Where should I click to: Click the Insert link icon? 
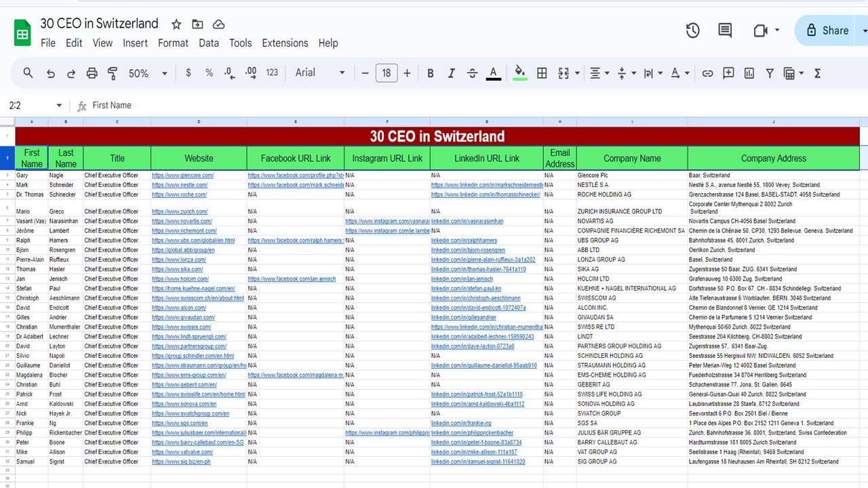point(707,73)
